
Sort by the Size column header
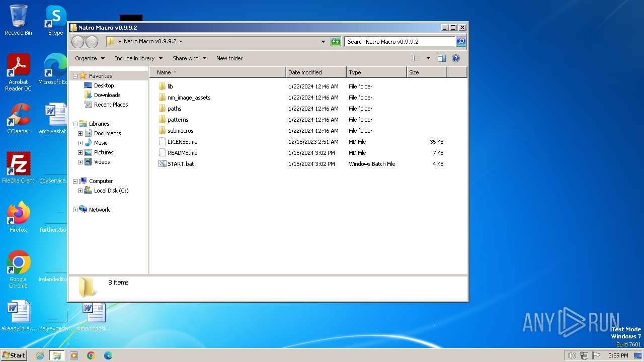click(x=427, y=72)
